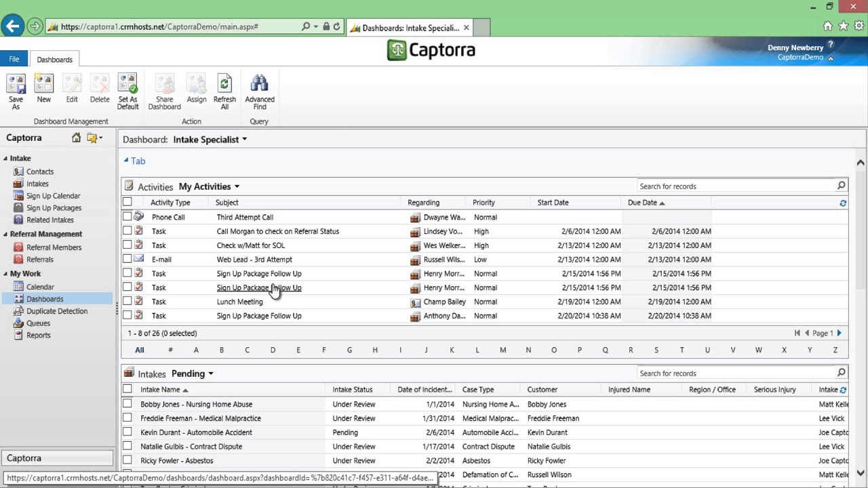Check the Check w/Matt for SOL checkbox
The image size is (868, 488).
point(127,245)
